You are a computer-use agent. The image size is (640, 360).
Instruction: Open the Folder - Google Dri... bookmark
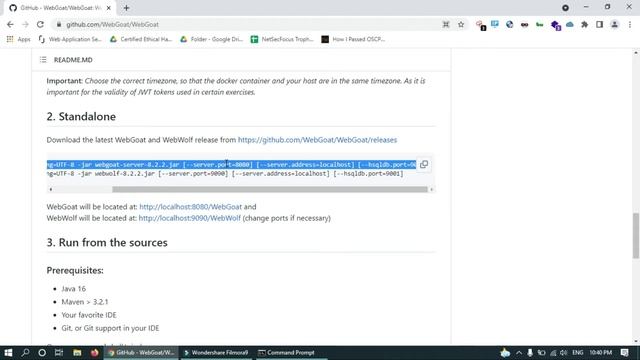pyautogui.click(x=211, y=39)
